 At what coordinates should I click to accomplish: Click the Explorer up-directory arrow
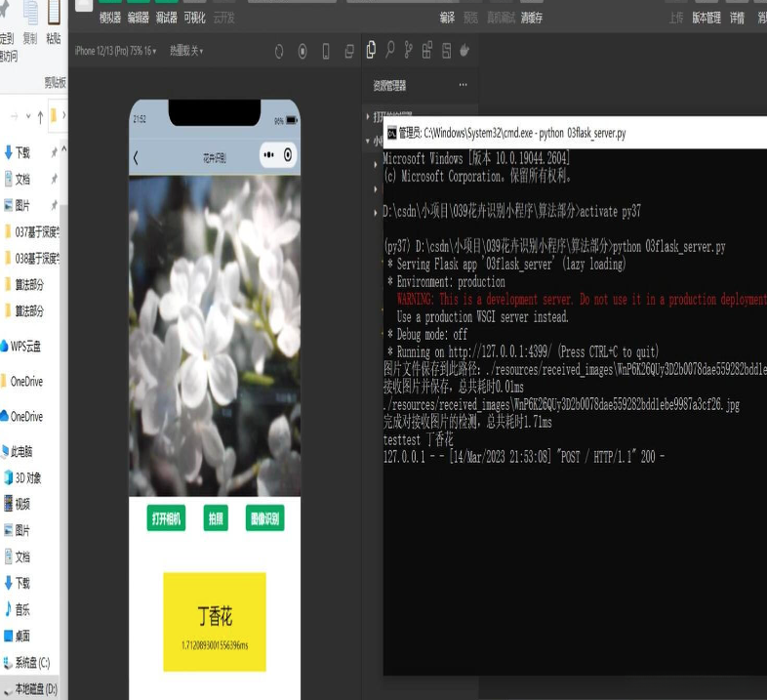tap(40, 116)
